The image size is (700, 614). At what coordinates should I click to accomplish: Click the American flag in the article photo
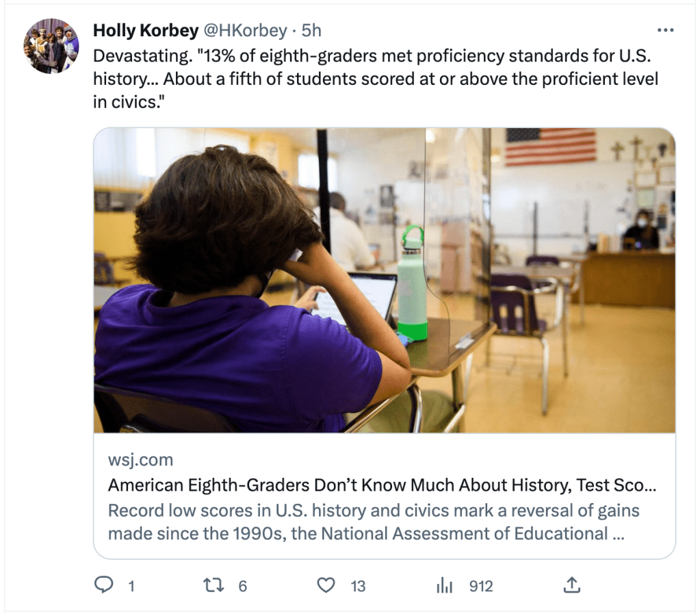pyautogui.click(x=550, y=147)
